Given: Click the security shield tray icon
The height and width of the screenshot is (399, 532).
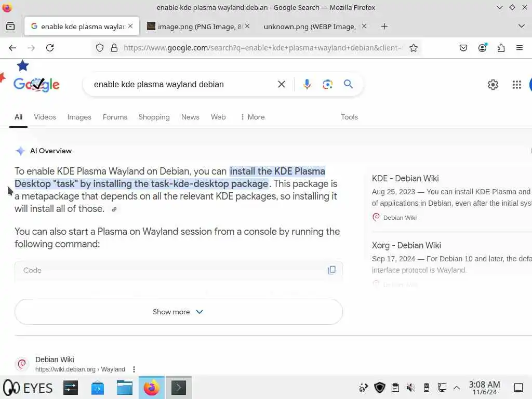Looking at the screenshot, I should [379, 388].
